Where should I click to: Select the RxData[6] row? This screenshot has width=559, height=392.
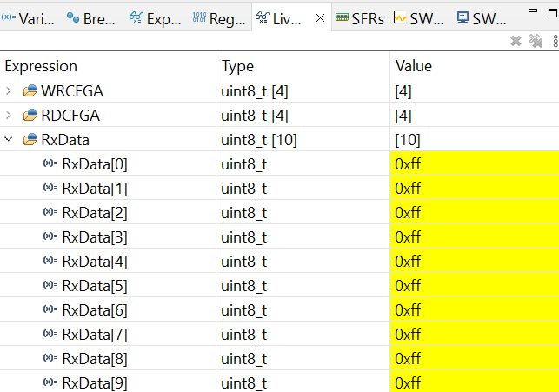tap(280, 309)
